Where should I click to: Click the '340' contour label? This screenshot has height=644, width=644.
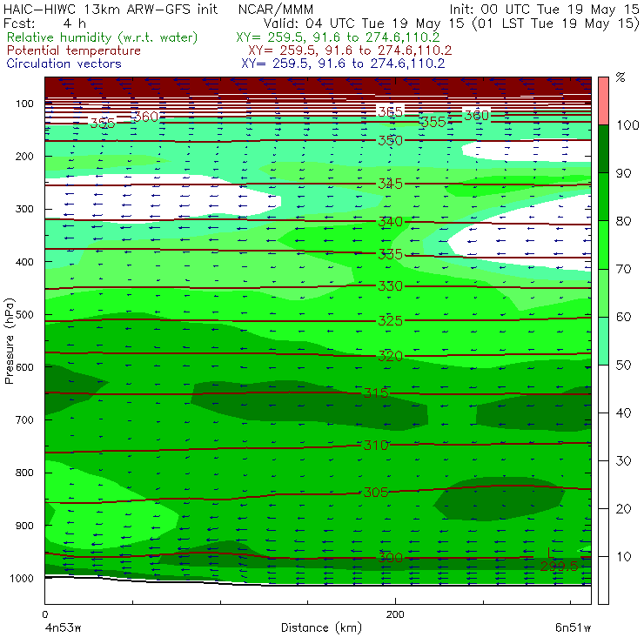(x=390, y=222)
